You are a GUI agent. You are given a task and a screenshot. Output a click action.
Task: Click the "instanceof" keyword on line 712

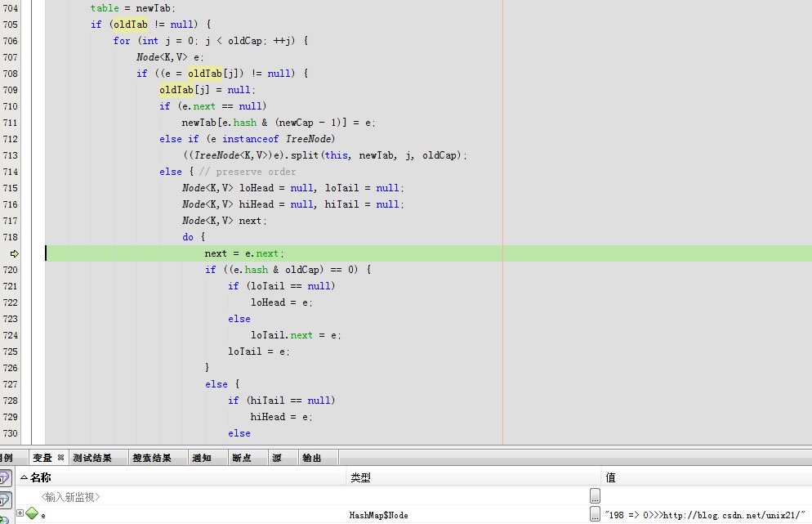point(250,139)
